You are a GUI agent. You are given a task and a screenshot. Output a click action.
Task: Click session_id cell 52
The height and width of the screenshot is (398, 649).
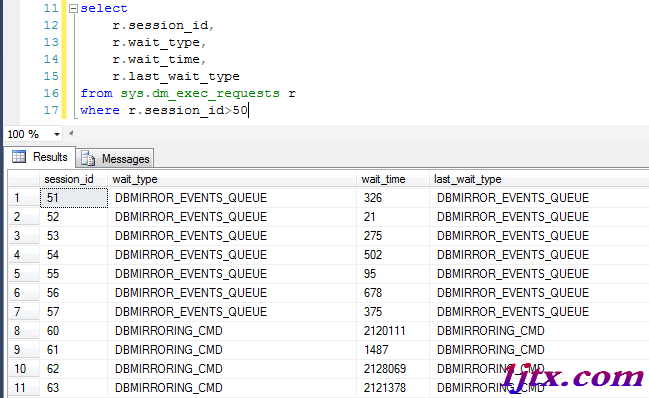pos(74,217)
